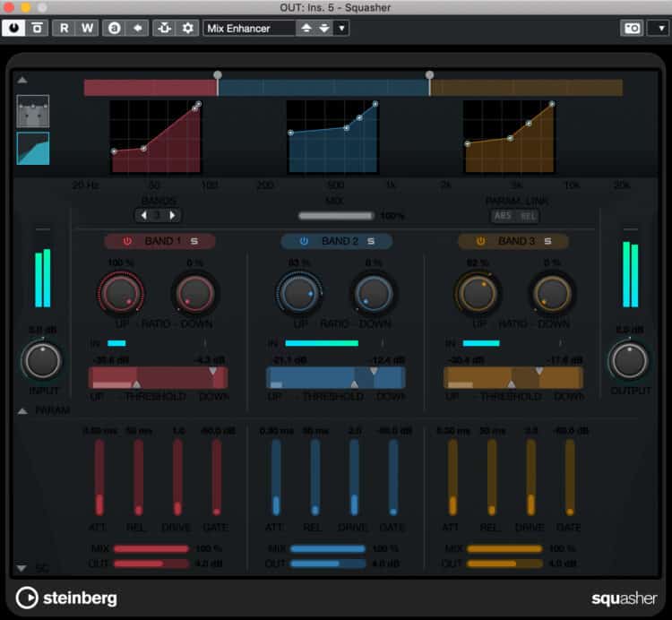Click Band 1 GATE slider

[217, 478]
